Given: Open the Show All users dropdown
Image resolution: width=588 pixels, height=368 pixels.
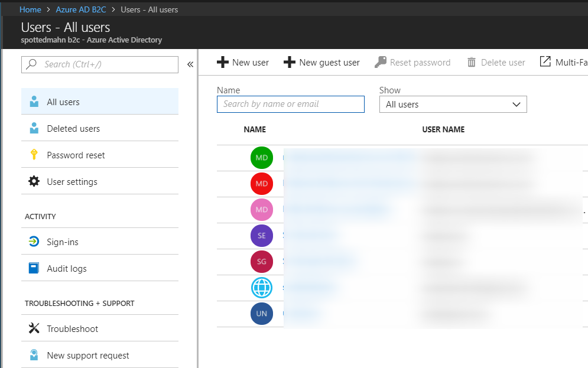Looking at the screenshot, I should pyautogui.click(x=453, y=104).
